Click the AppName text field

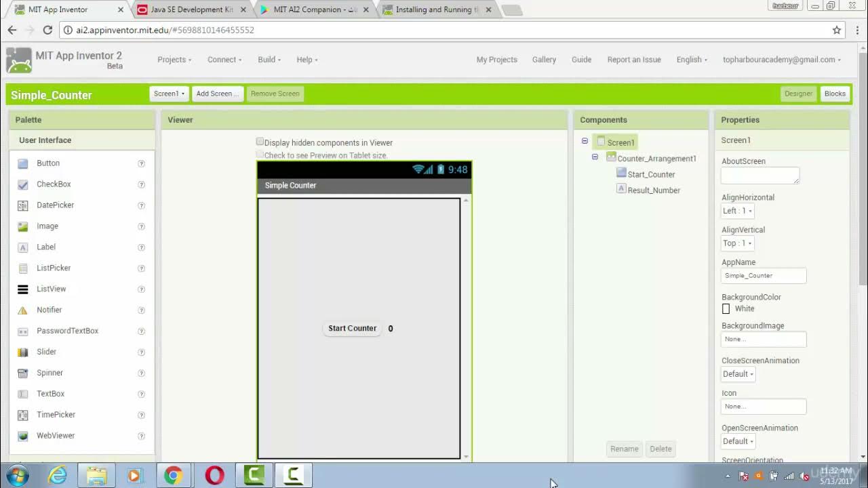[x=764, y=276]
